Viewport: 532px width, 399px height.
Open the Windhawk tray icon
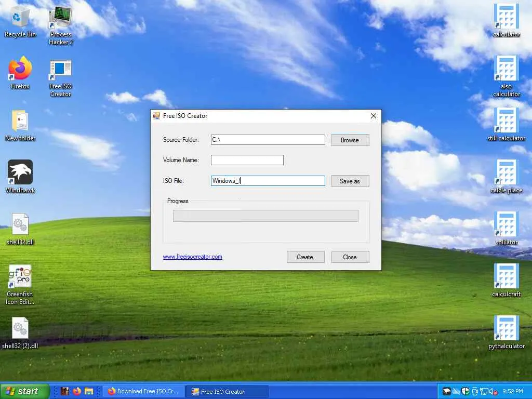pyautogui.click(x=446, y=391)
